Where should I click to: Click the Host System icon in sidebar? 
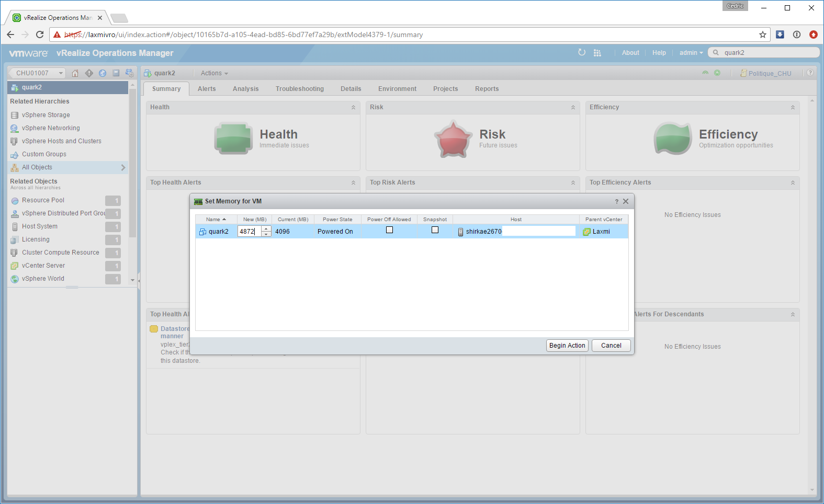tap(15, 226)
